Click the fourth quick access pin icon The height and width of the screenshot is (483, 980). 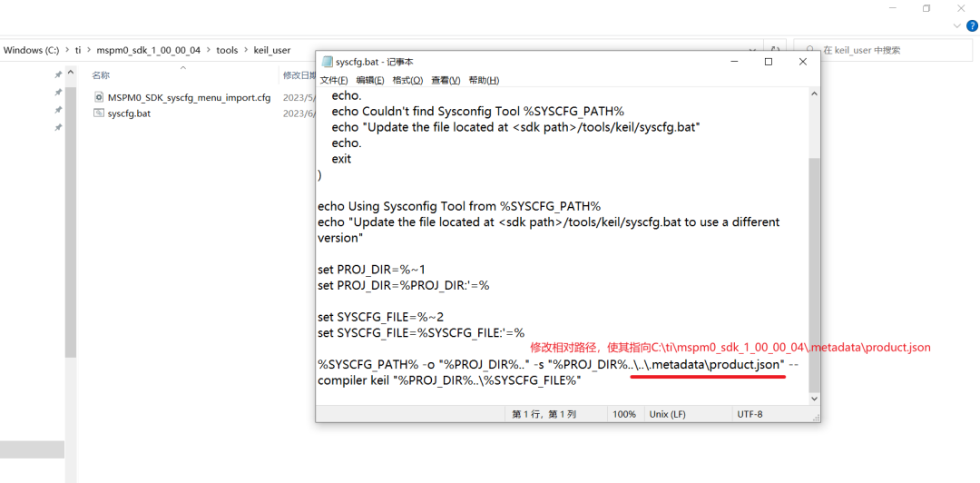click(58, 127)
